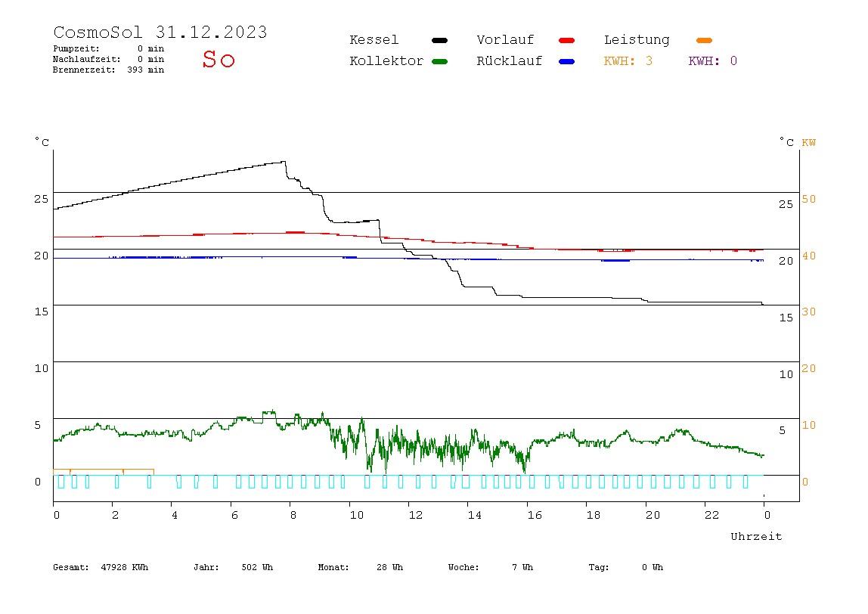Click the "CosmoSol 31.12.2023" chart title

pos(160,32)
